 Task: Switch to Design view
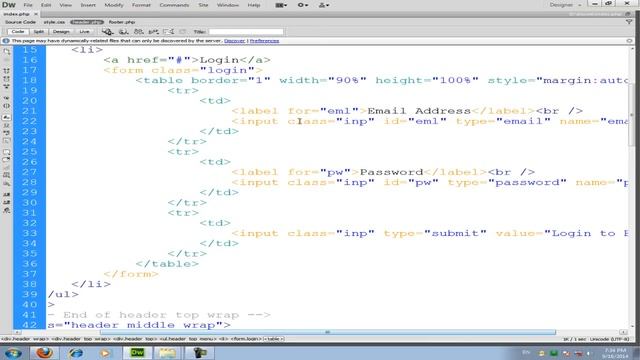point(61,31)
